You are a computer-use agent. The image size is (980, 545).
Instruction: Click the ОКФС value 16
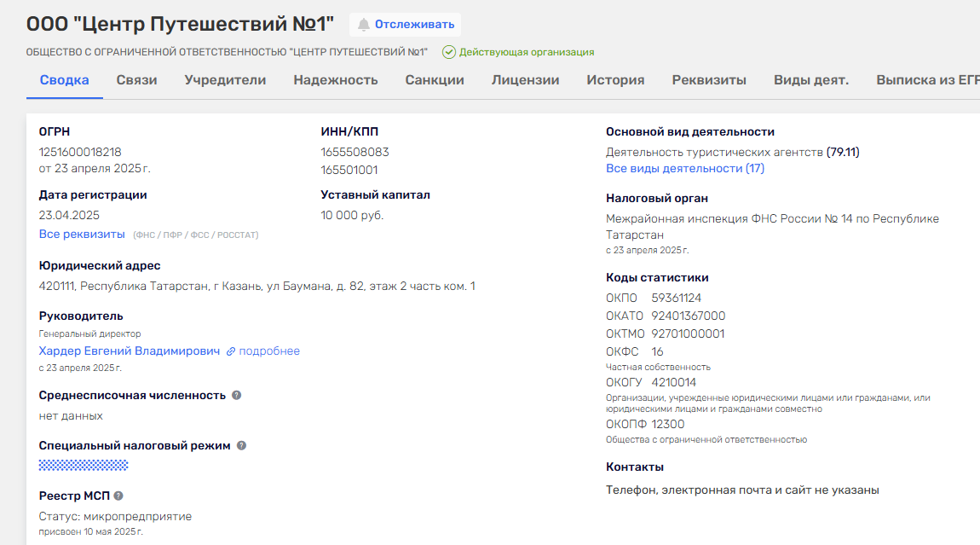point(658,351)
